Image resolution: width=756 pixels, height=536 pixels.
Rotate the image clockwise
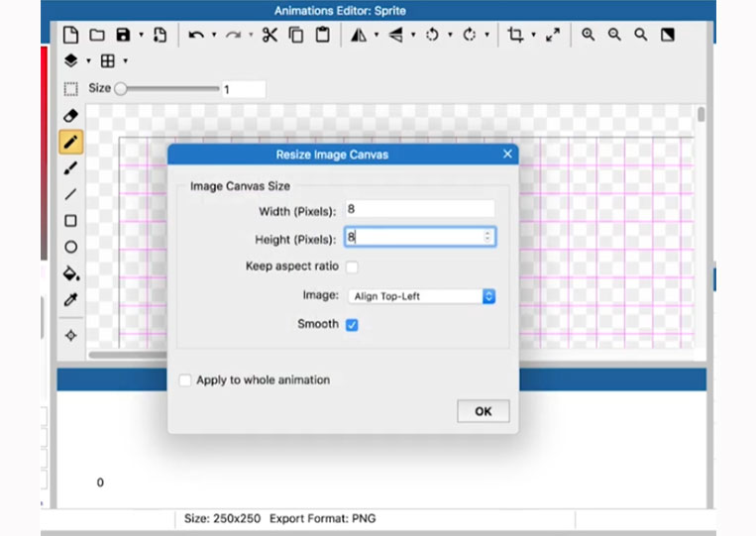point(469,35)
